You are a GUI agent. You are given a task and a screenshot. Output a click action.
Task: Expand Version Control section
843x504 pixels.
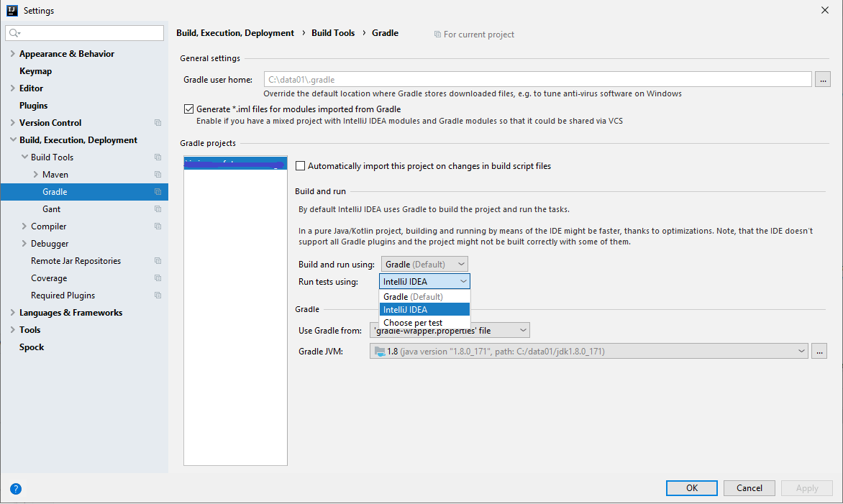point(12,122)
